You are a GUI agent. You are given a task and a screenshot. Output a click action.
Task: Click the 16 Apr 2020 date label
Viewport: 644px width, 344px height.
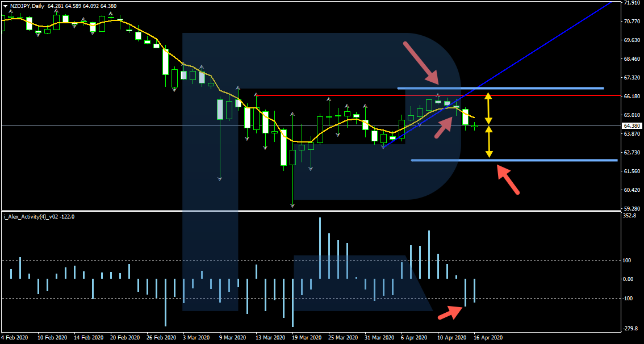(x=489, y=337)
